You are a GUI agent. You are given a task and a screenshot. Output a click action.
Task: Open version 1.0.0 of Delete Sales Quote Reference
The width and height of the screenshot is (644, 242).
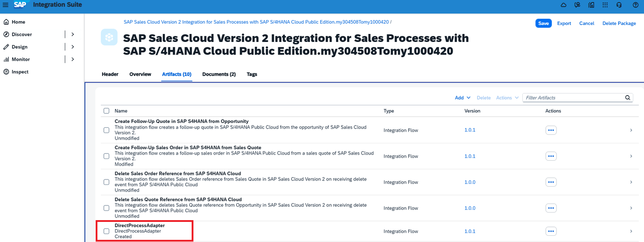[470, 208]
